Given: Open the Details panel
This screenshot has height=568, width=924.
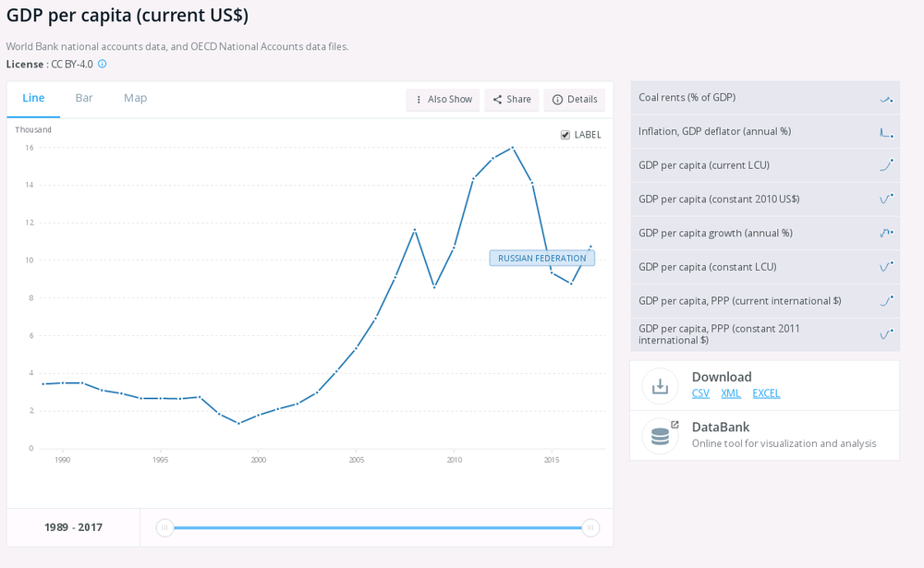Looking at the screenshot, I should [x=574, y=100].
